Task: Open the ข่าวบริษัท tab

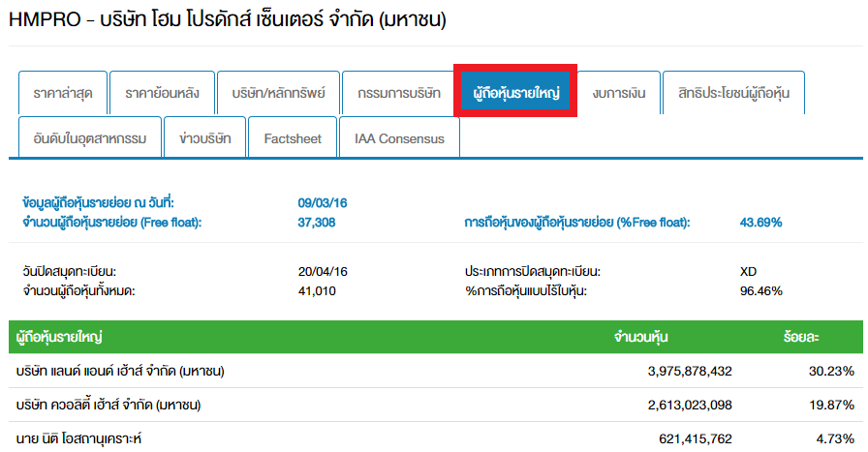Action: [205, 138]
